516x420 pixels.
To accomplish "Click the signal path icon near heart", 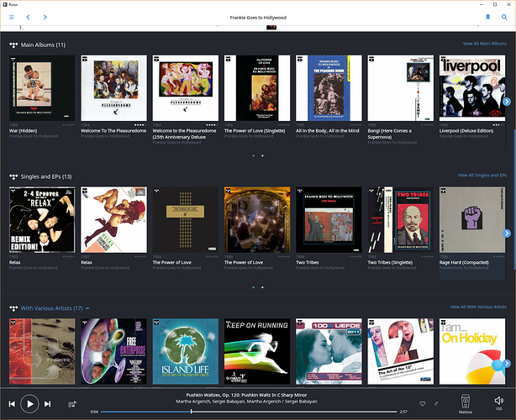I will pos(436,403).
